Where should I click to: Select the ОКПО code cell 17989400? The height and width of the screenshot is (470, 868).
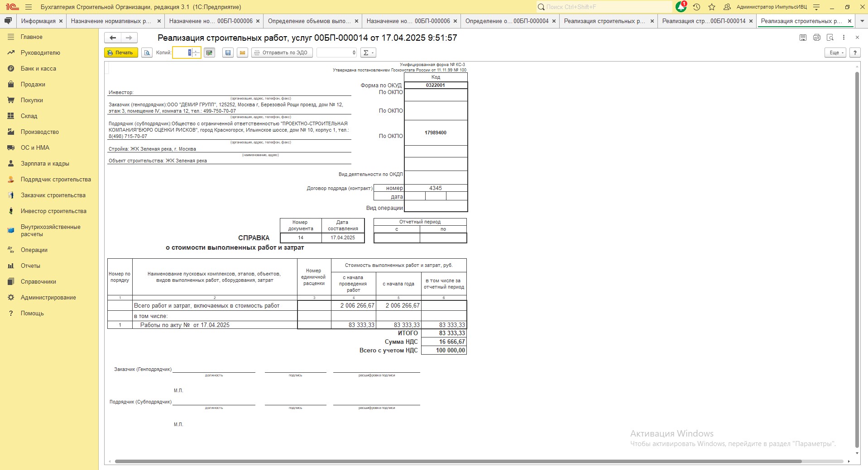tap(436, 133)
